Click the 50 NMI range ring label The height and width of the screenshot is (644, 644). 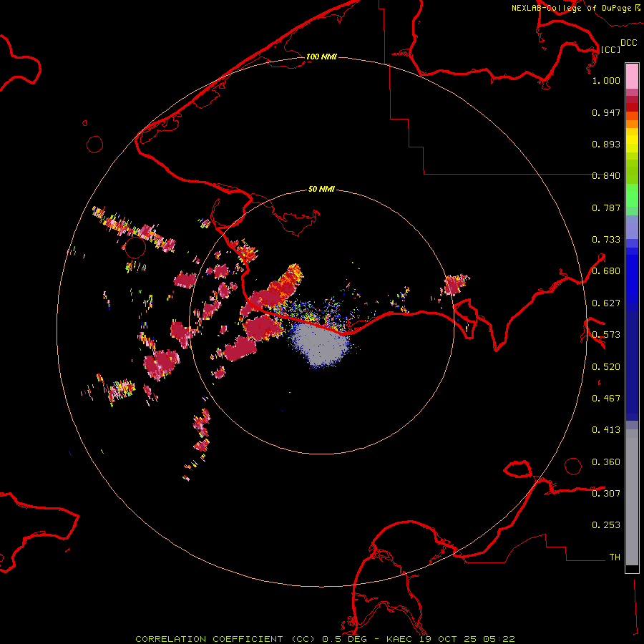point(321,189)
